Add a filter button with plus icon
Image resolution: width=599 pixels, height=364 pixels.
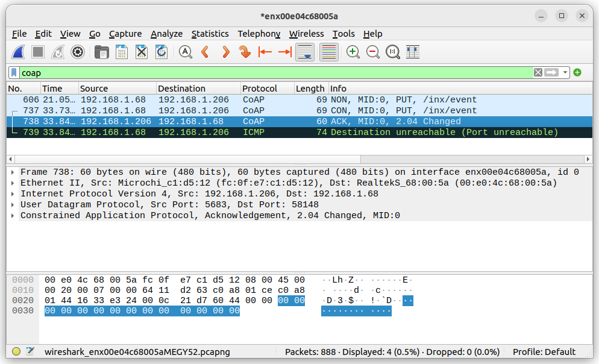click(x=577, y=73)
